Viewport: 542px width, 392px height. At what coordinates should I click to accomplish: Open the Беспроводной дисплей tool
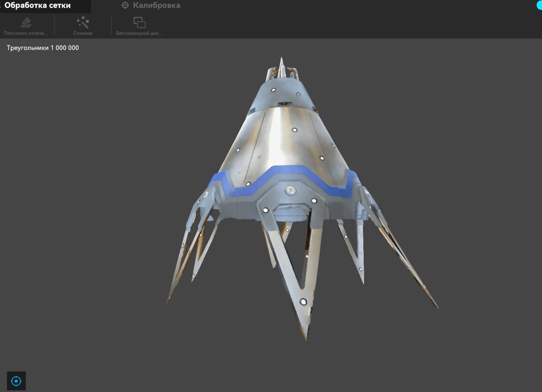(139, 26)
